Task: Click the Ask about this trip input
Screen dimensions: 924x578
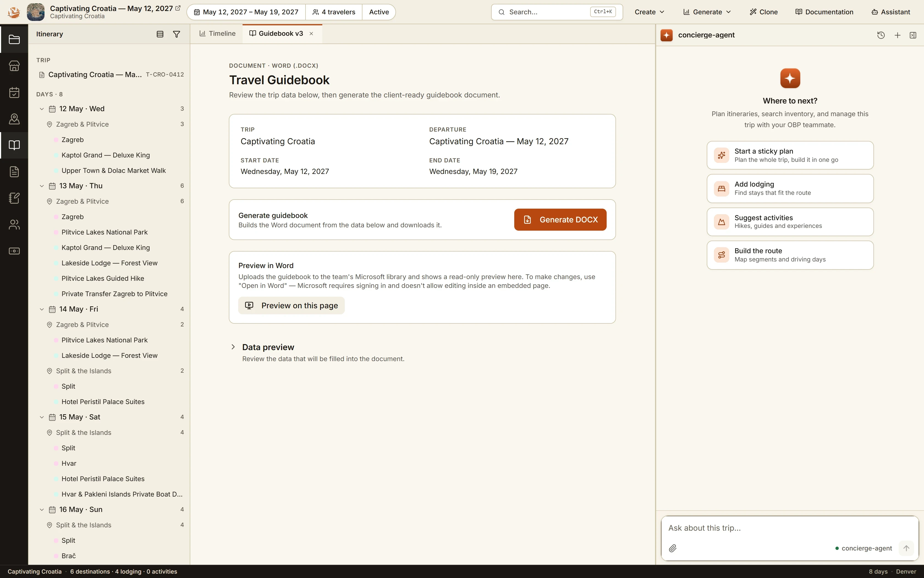Action: point(790,528)
